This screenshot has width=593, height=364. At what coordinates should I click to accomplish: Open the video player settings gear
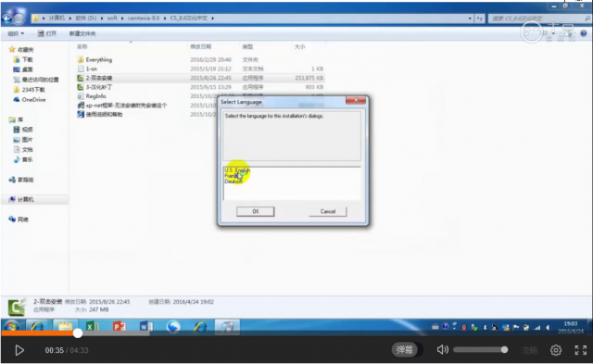tap(556, 350)
